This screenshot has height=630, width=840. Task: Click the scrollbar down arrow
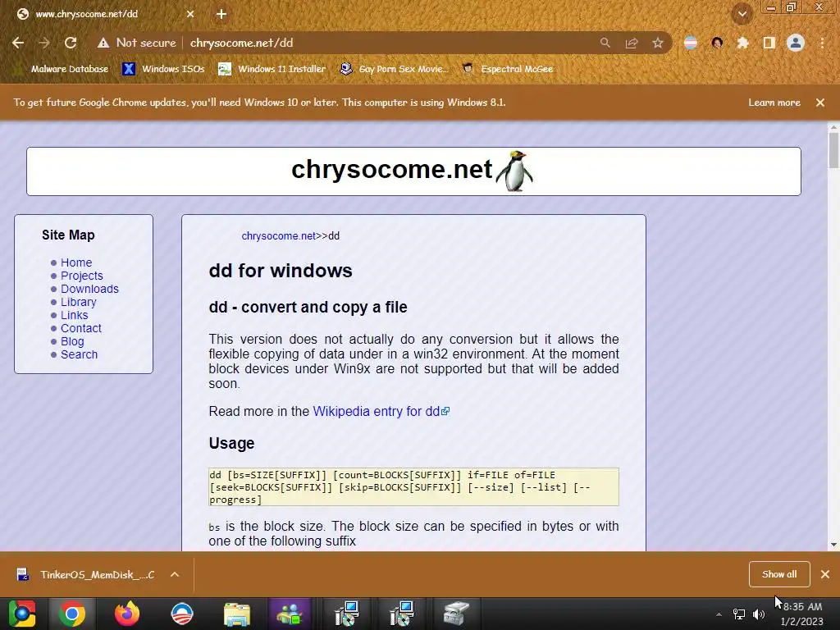tap(833, 545)
